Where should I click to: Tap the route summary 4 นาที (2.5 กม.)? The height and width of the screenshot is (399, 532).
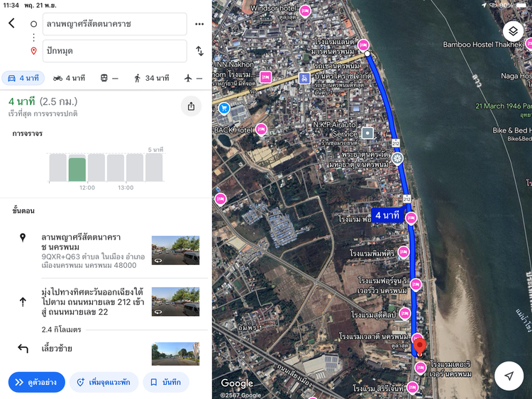(43, 101)
